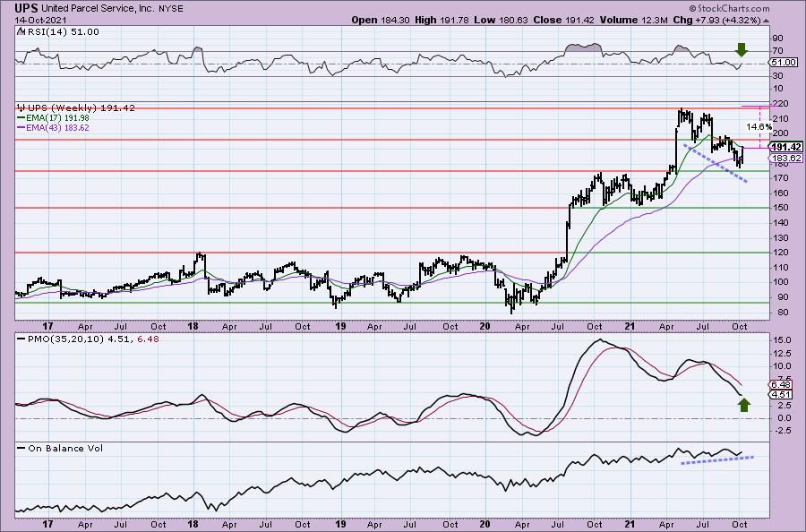Click the 191.42 price tag on the price axis
Viewport: 806px width, 532px height.
(786, 148)
